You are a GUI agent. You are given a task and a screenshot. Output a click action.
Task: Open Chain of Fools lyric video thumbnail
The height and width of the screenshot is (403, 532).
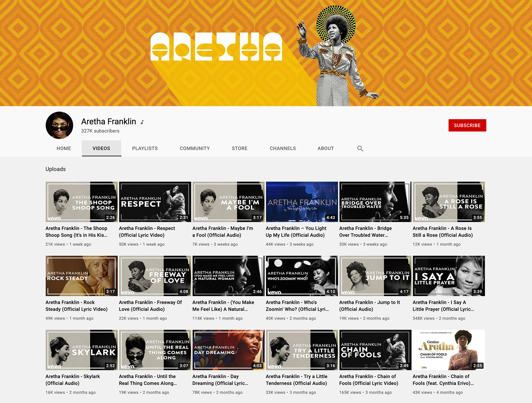[375, 350]
